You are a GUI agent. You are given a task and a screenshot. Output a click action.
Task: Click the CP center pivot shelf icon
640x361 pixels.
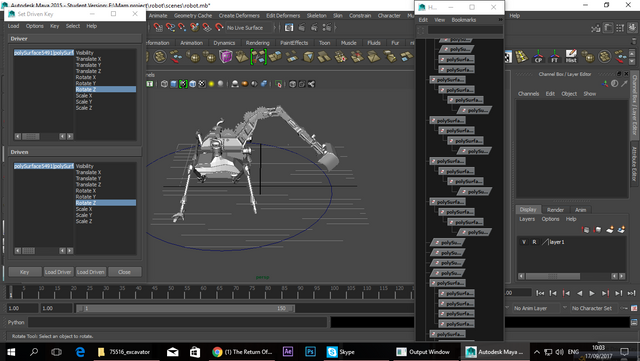(538, 56)
